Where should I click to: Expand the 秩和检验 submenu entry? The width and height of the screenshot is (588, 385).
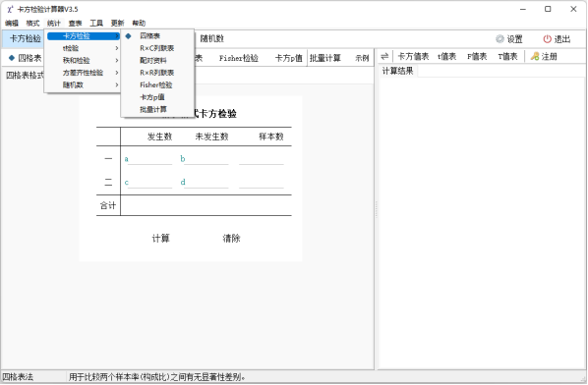click(83, 60)
